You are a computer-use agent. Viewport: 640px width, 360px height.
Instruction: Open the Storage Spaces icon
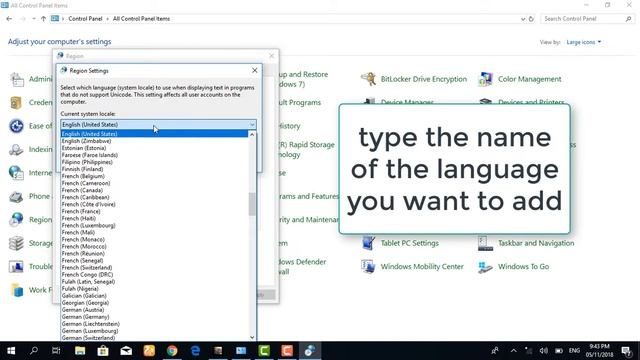coord(16,243)
